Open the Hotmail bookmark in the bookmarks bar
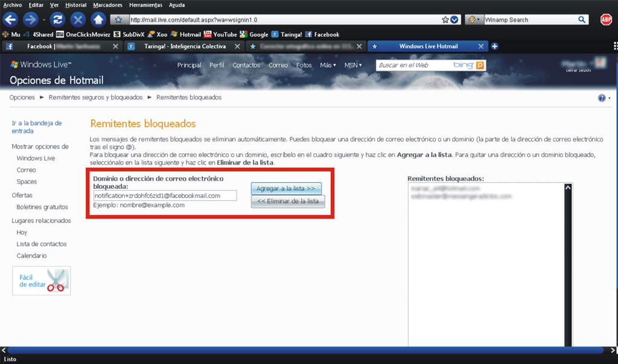 point(186,34)
